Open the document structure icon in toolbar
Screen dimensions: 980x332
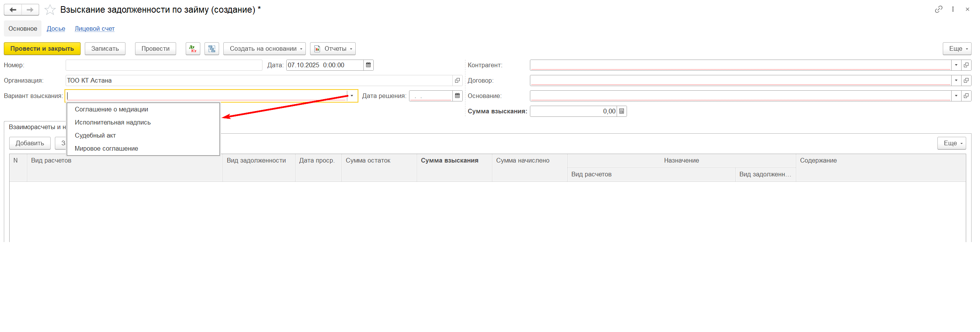[212, 49]
